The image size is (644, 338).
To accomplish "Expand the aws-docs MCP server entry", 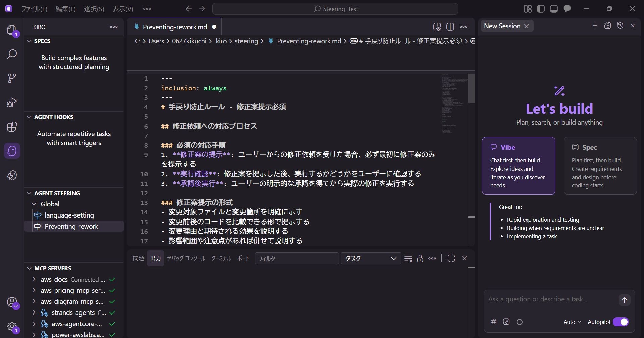I will pyautogui.click(x=34, y=279).
